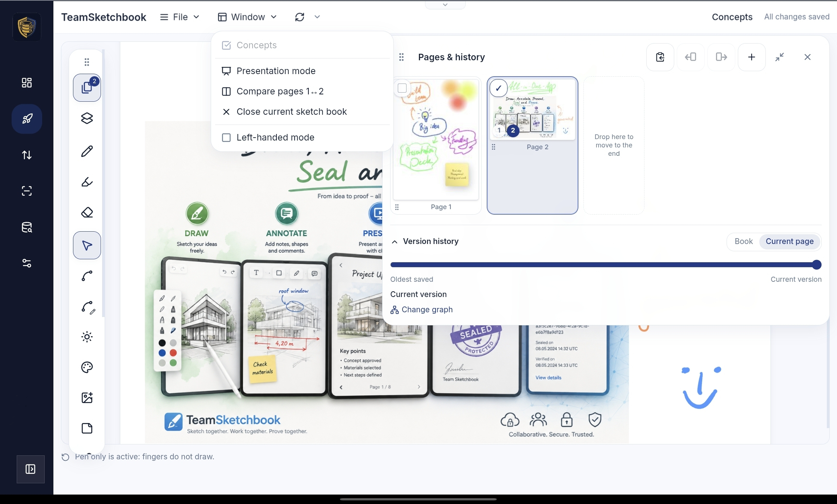
Task: Open the database search icon
Action: pyautogui.click(x=27, y=227)
